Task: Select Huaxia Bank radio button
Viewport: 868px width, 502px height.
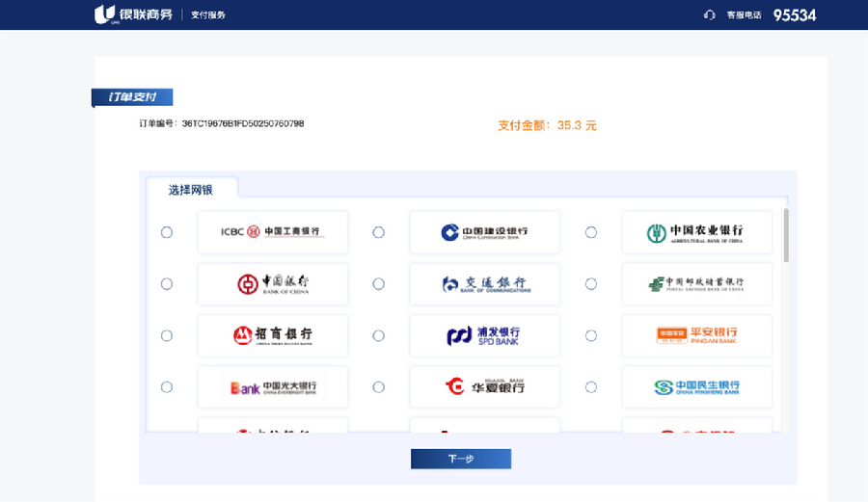Action: click(379, 387)
